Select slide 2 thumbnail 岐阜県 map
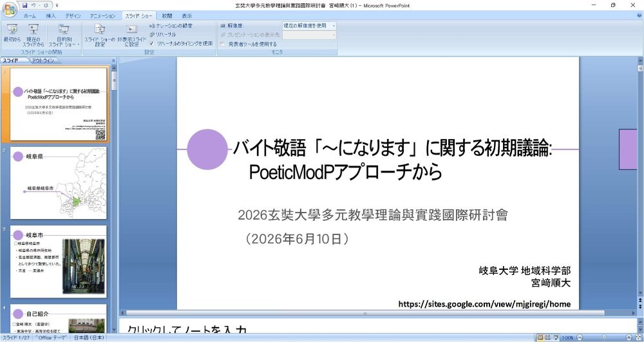The image size is (644, 342). click(x=59, y=183)
